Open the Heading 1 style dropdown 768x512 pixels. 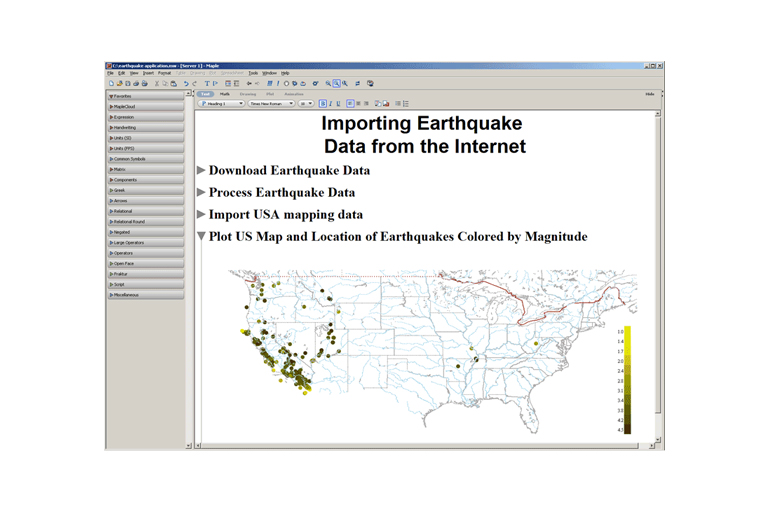(x=221, y=103)
